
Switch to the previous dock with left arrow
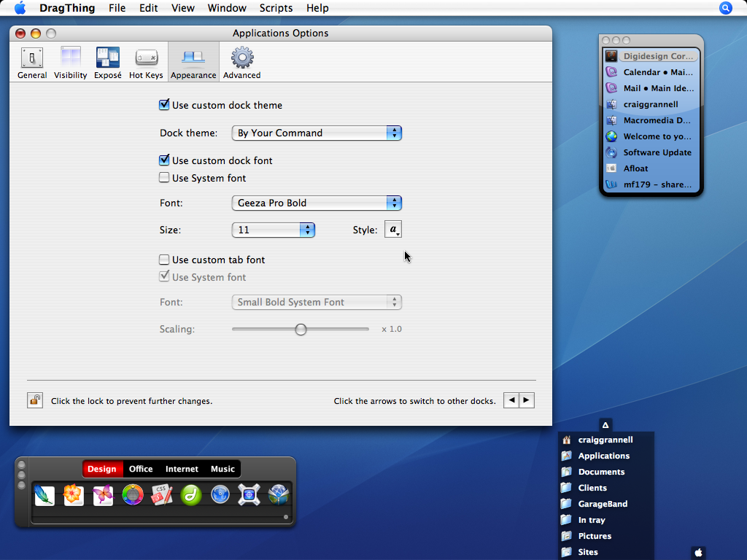[x=511, y=400]
